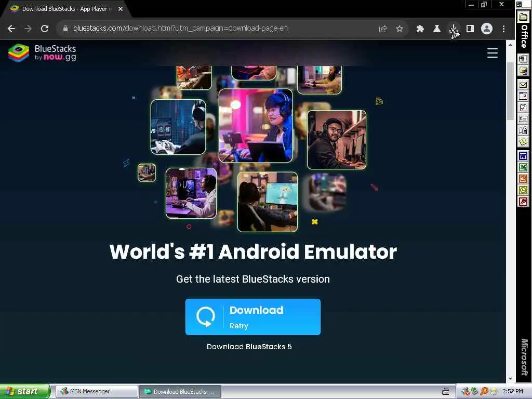The width and height of the screenshot is (532, 399).
Task: Open the Windows start menu
Action: click(x=25, y=391)
